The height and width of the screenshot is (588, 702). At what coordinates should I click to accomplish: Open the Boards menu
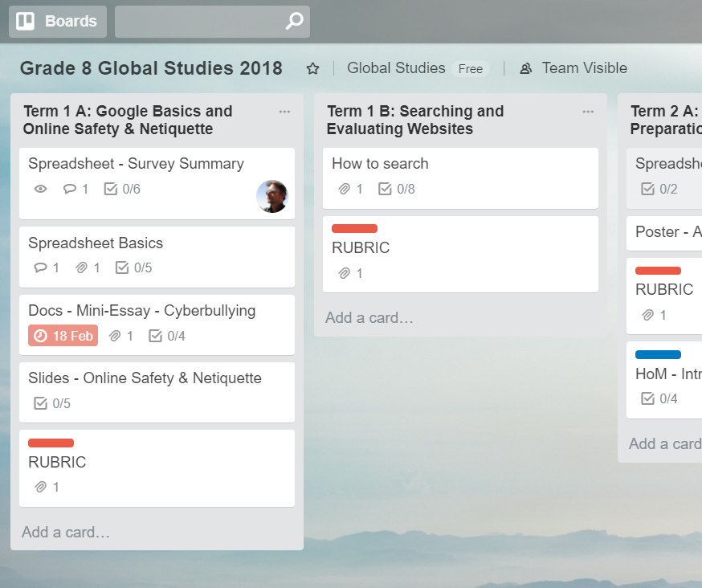click(58, 21)
